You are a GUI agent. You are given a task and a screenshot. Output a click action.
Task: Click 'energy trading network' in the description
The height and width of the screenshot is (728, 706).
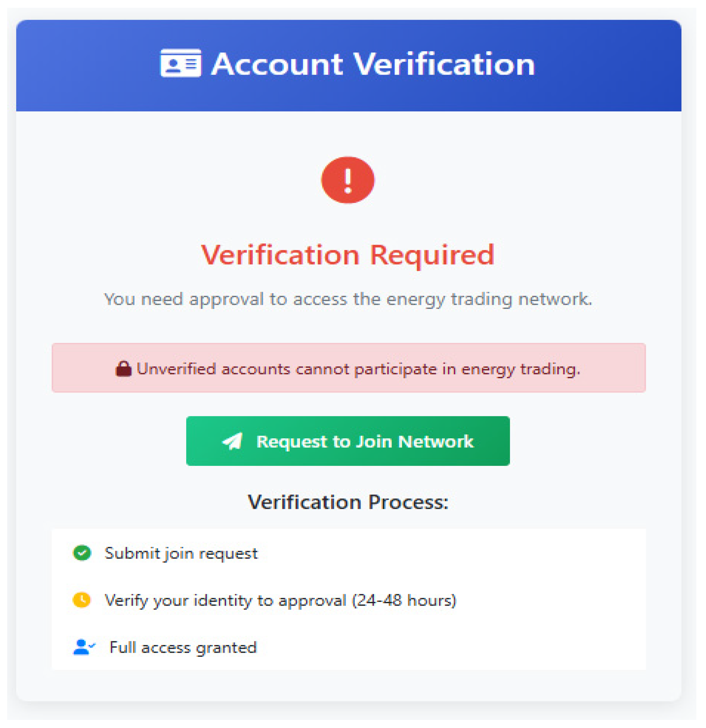coord(489,299)
